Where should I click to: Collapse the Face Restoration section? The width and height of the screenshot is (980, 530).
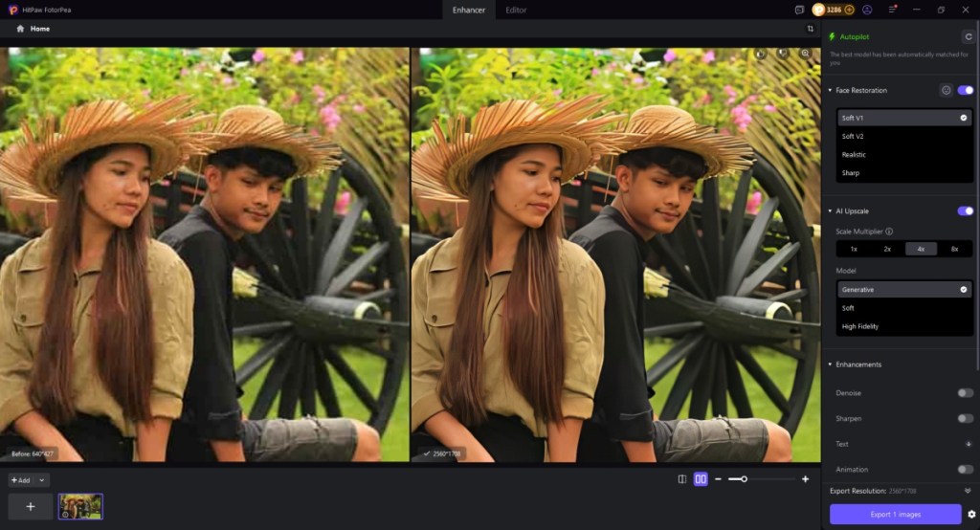tap(830, 91)
